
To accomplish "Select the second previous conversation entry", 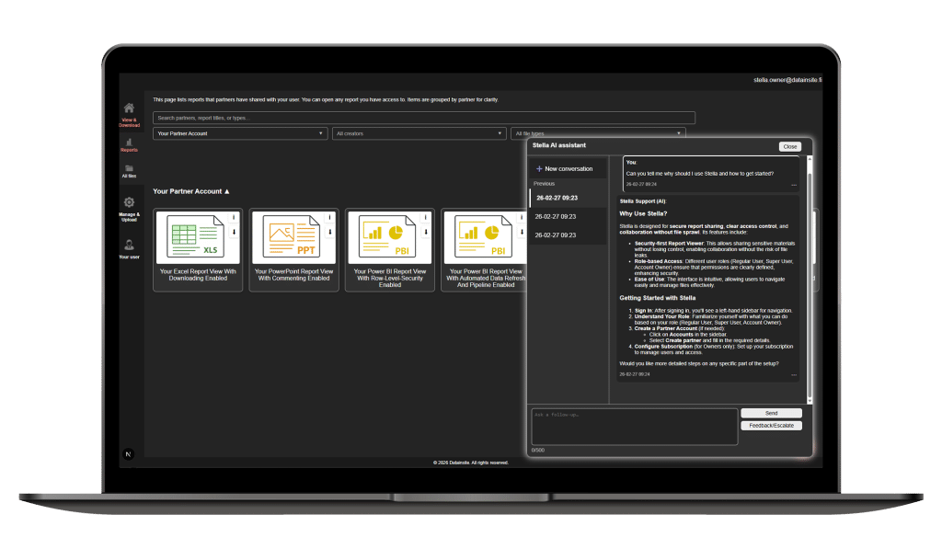I will [567, 216].
